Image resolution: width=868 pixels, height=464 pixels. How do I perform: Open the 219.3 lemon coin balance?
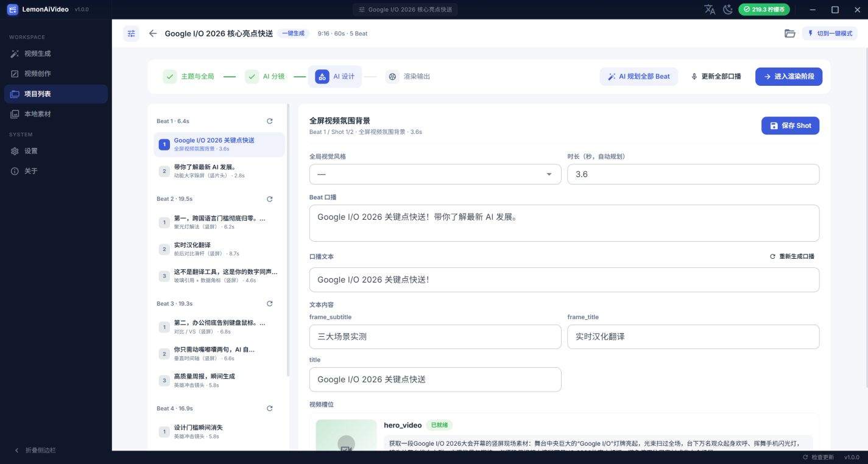764,10
